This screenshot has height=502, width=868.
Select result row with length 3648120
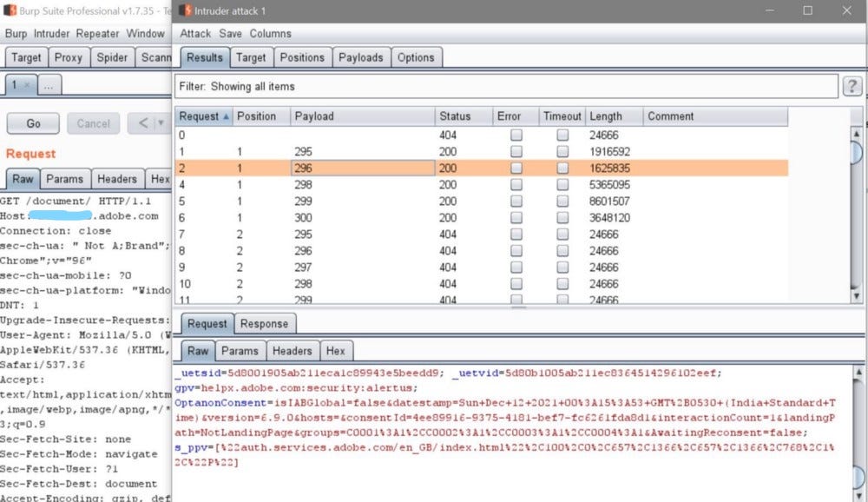coord(482,218)
